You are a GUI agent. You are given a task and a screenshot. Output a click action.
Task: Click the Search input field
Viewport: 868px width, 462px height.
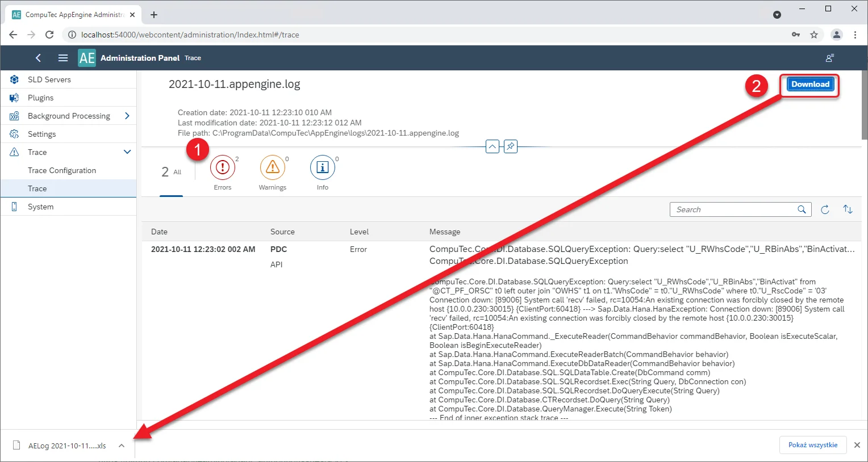(x=734, y=209)
